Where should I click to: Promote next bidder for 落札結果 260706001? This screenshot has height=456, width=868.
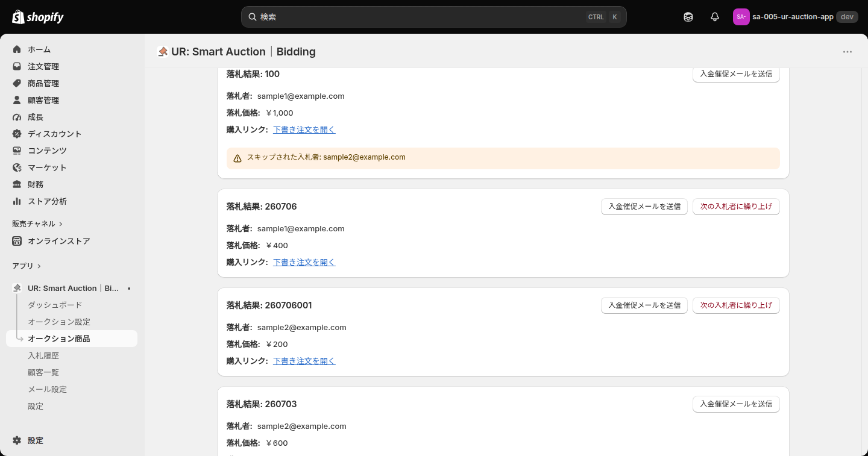coord(736,305)
